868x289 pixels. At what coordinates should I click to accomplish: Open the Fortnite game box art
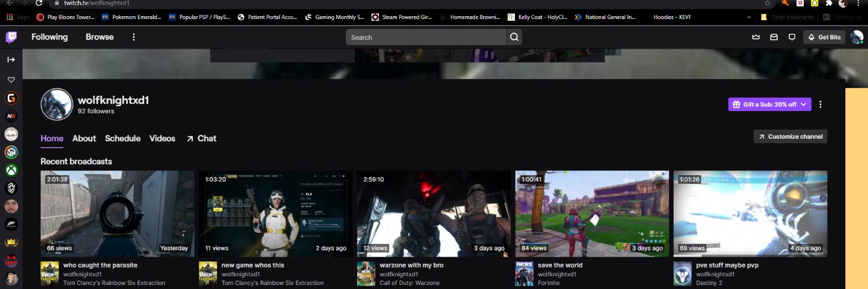point(525,274)
